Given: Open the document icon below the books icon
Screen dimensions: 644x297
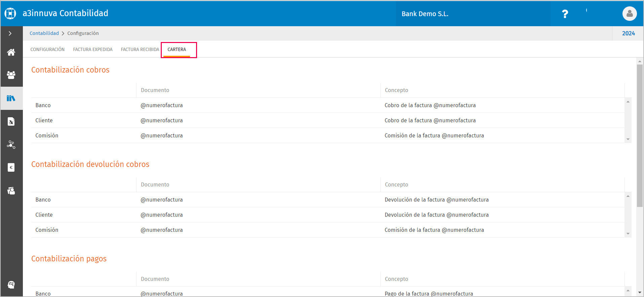Looking at the screenshot, I should click(x=11, y=121).
